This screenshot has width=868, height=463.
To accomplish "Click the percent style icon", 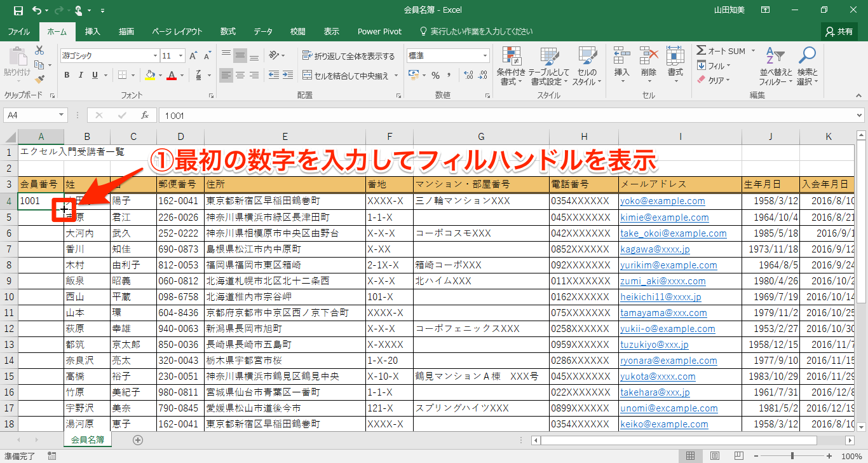I will 435,76.
